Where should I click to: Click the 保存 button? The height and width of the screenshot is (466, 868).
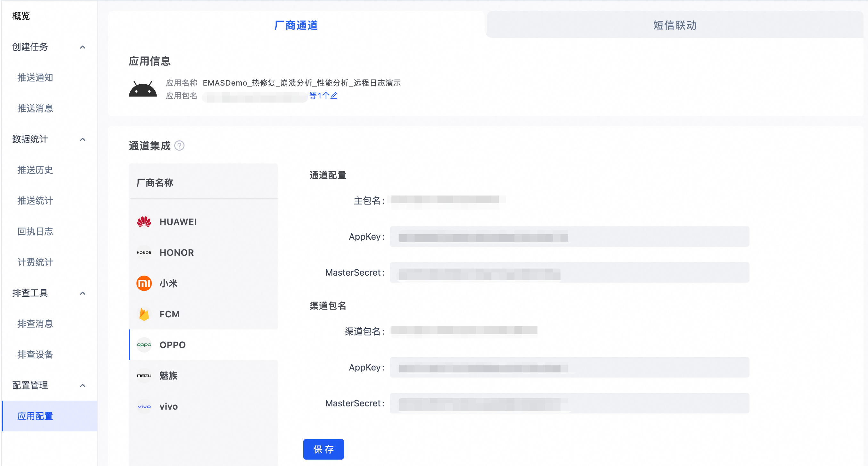click(x=323, y=449)
